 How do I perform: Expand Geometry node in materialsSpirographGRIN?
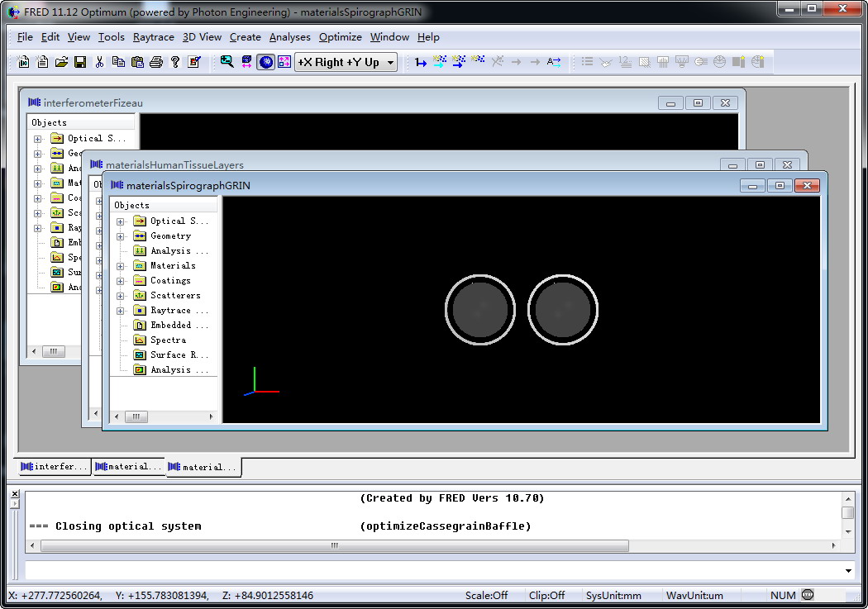click(120, 236)
